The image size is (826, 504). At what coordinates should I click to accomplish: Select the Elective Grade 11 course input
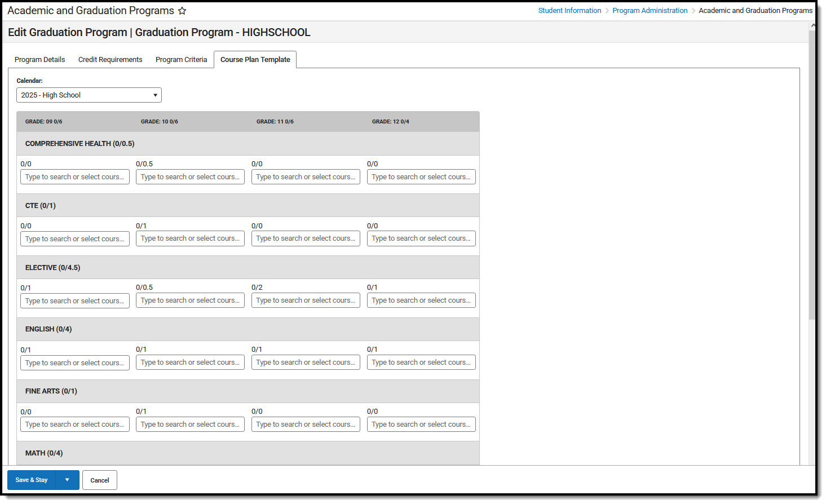tap(306, 300)
